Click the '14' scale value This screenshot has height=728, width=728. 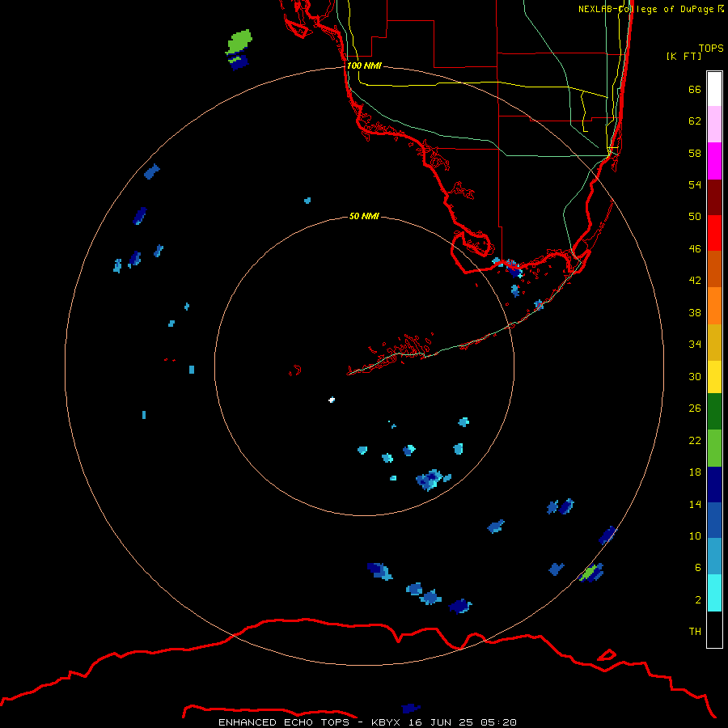(695, 504)
